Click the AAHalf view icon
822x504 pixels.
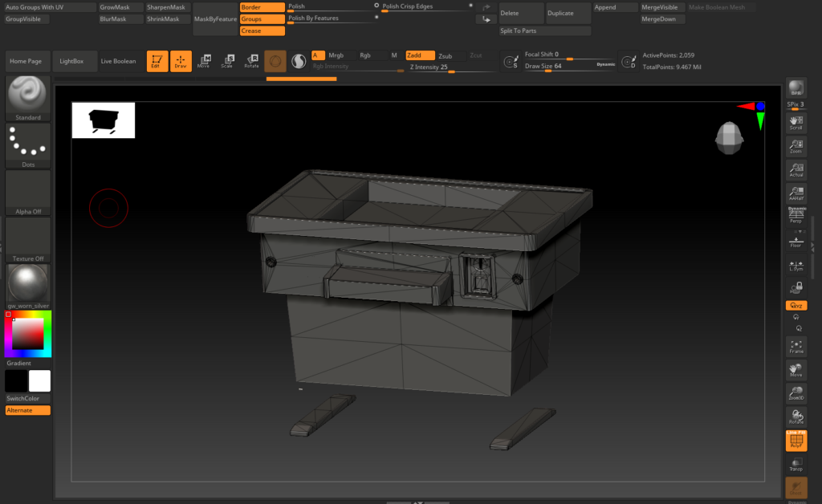796,193
